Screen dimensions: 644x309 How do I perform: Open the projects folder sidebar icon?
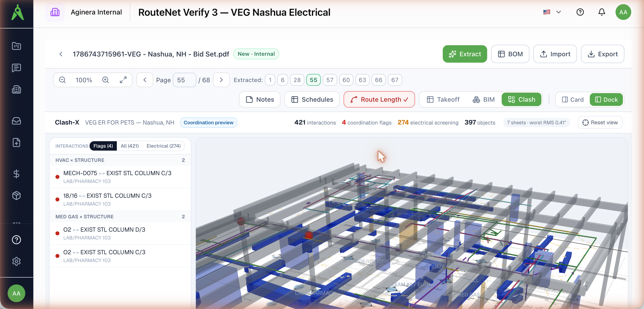point(16,46)
